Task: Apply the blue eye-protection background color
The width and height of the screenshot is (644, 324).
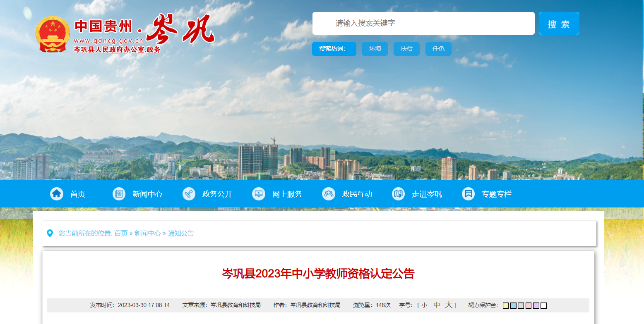Action: pyautogui.click(x=513, y=306)
